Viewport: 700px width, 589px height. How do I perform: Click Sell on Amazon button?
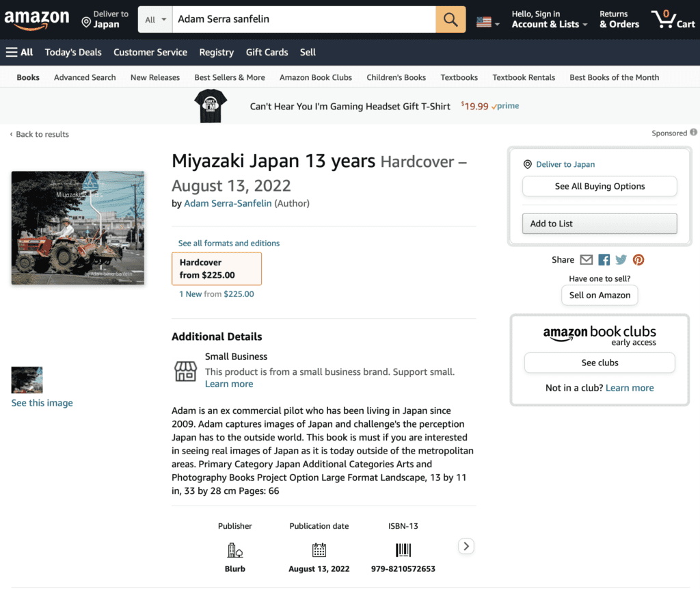click(x=600, y=295)
